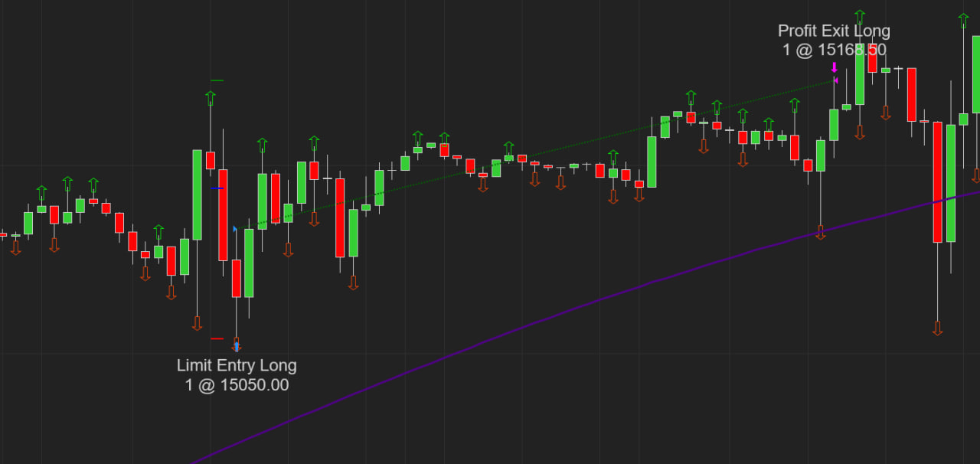Select the purple moving average line
Screen dimensions: 980x464
[x=536, y=323]
